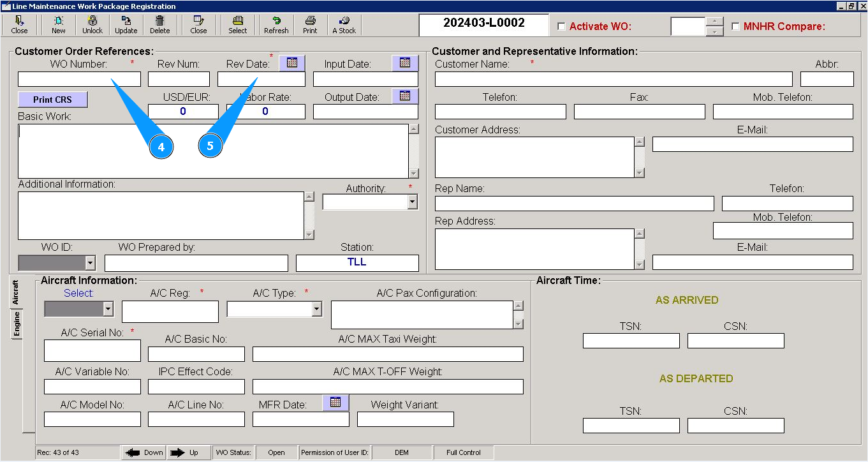Print using the Print toolbar icon
This screenshot has width=868, height=462.
[x=310, y=24]
